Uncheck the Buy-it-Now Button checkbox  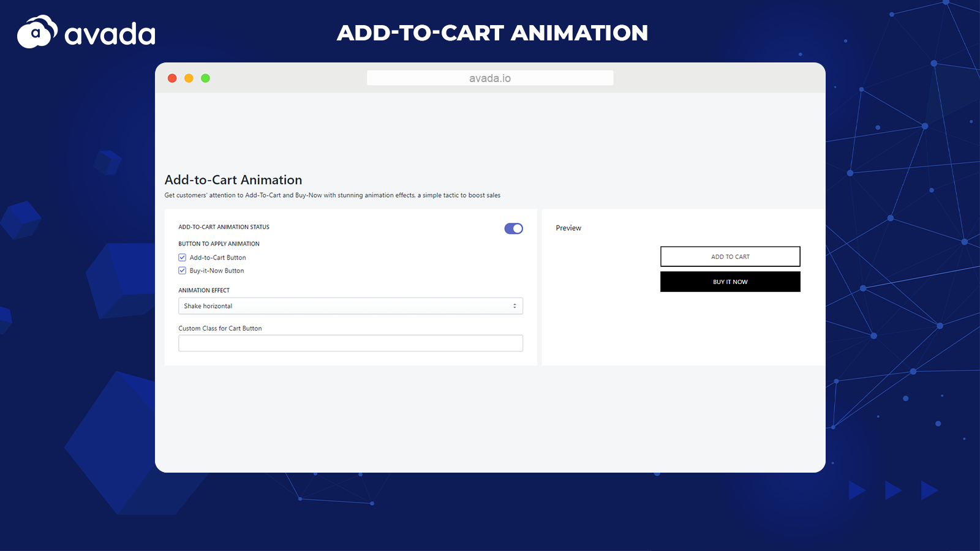click(182, 271)
